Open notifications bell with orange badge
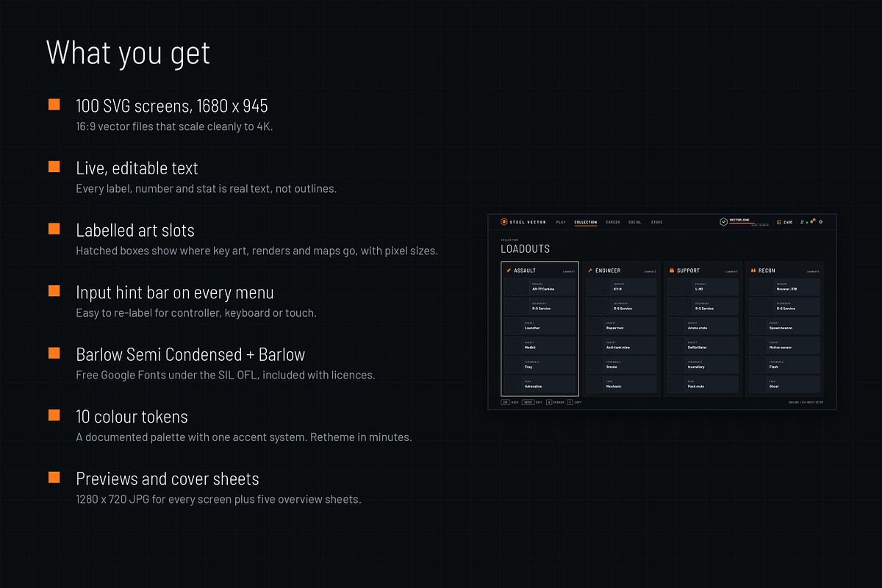The height and width of the screenshot is (588, 882). click(x=812, y=221)
